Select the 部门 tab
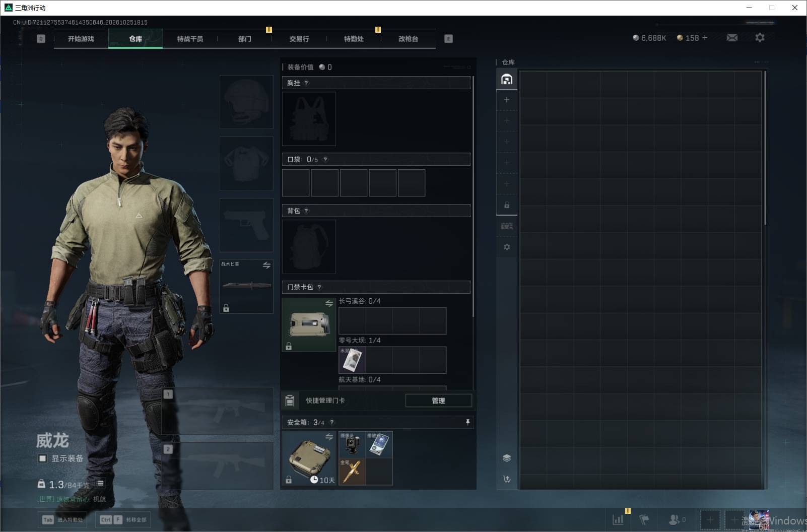The width and height of the screenshot is (807, 532). (245, 39)
